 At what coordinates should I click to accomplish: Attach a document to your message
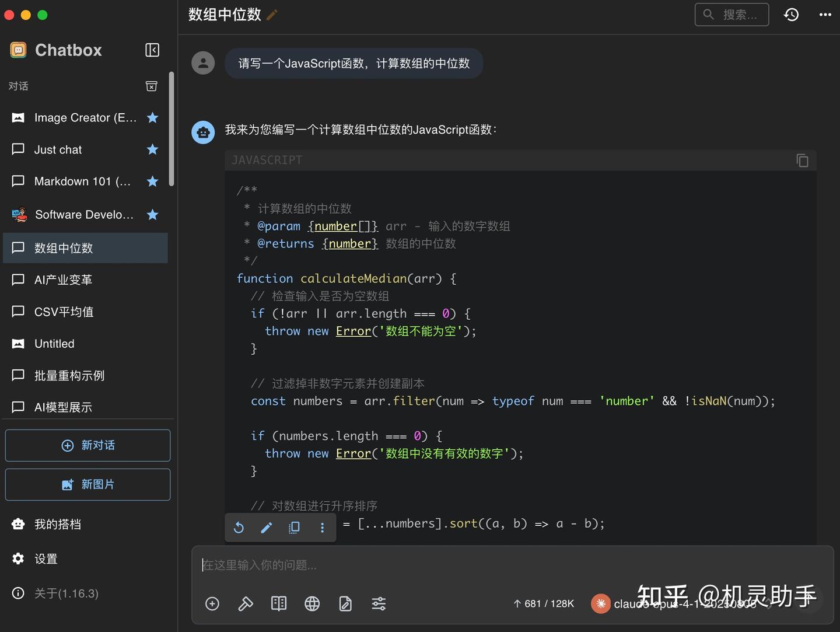[345, 603]
